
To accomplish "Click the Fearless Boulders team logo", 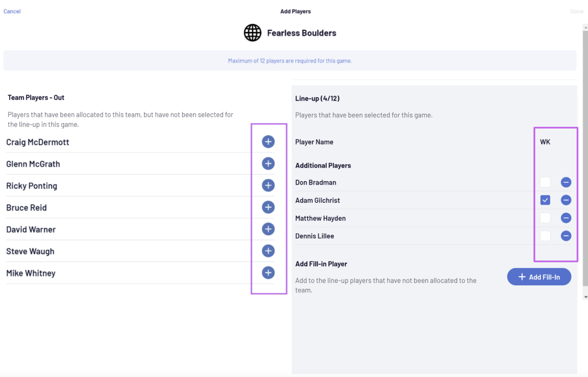I will 252,33.
